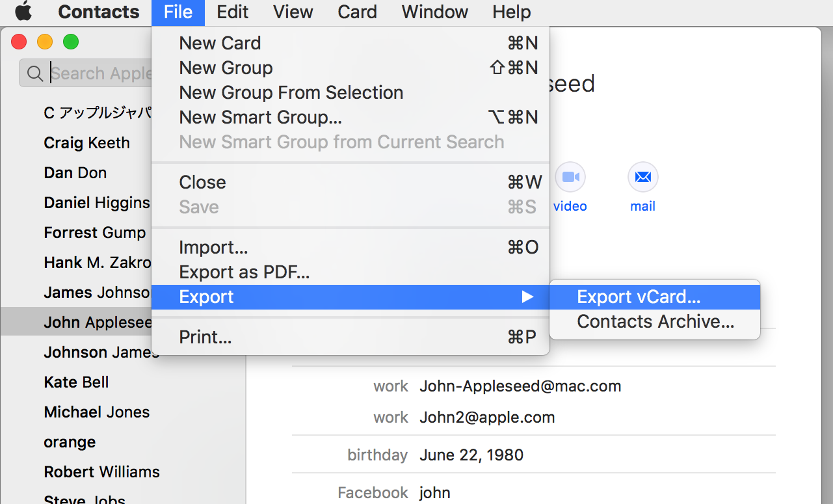Click the video call icon

click(x=570, y=178)
